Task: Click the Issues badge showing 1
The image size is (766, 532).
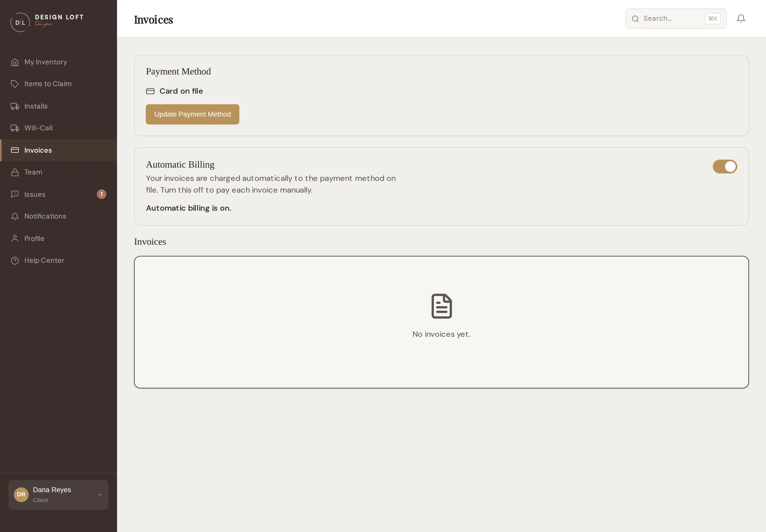Action: tap(101, 194)
